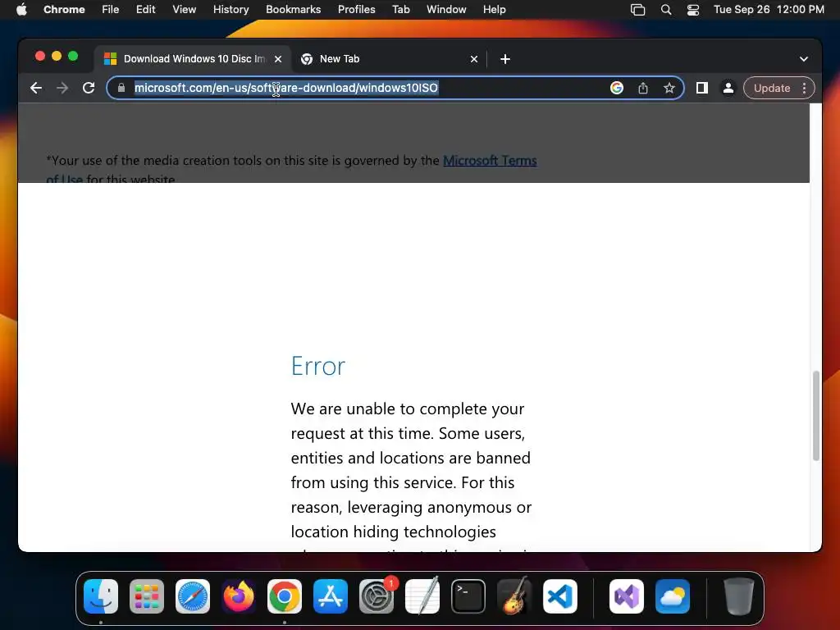The image size is (840, 630).
Task: Open the Help menu
Action: 494,10
